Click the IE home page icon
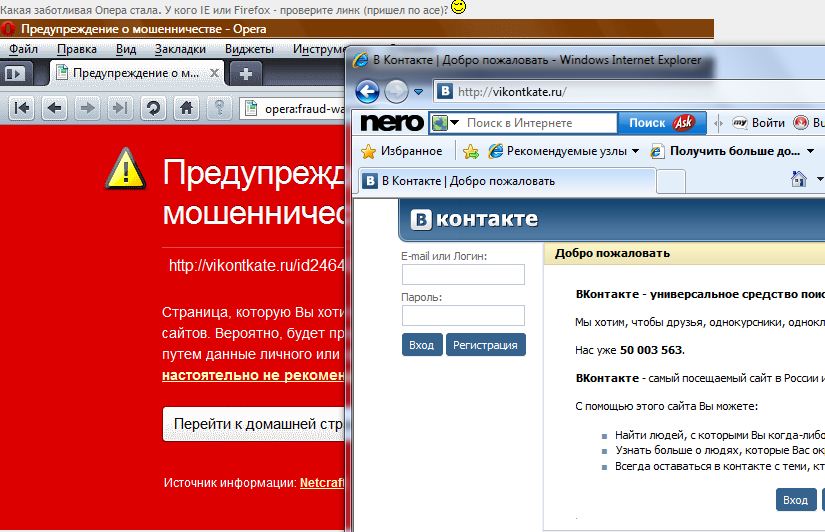Viewport: 825px width, 532px height. coord(799,179)
